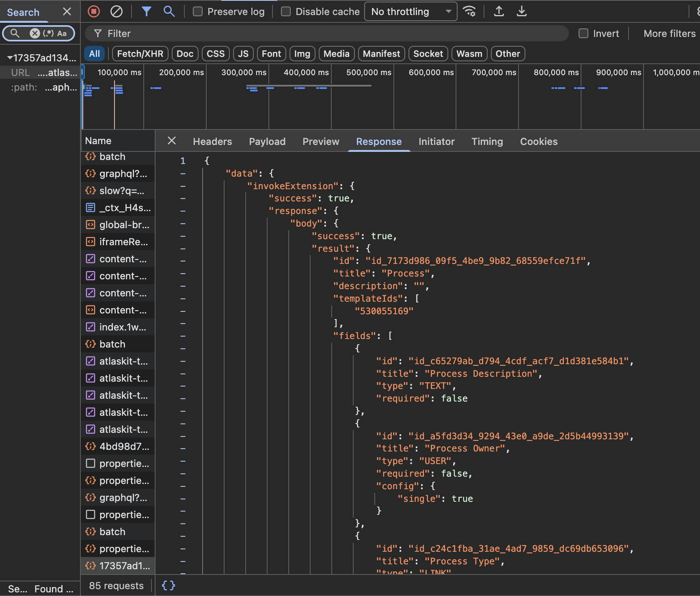Filter requests by Socket type
This screenshot has height=596, width=700.
(x=428, y=54)
